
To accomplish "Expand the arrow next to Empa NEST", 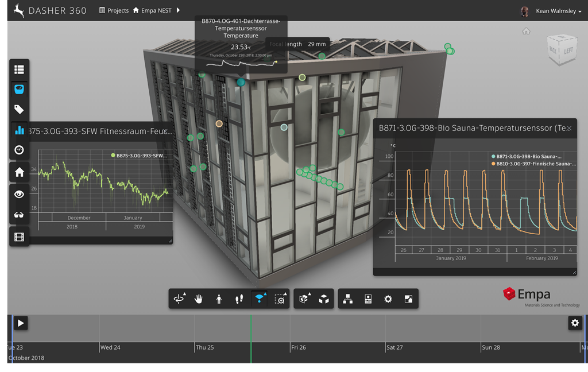I will coord(179,10).
